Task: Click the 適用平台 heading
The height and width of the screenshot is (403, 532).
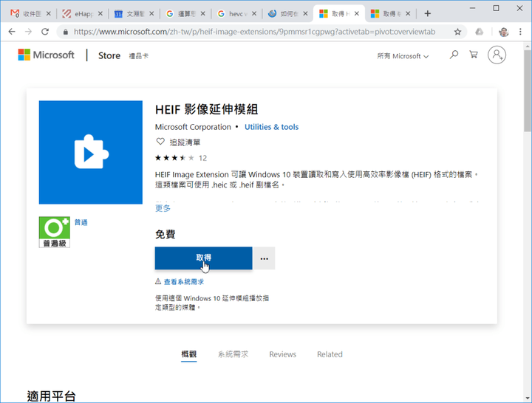Action: [x=51, y=396]
